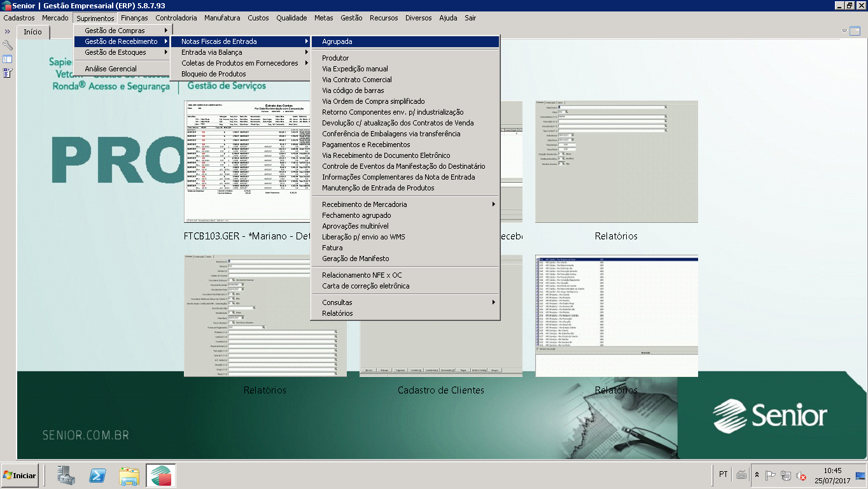The height and width of the screenshot is (489, 868).
Task: Open the Cadastros menu
Action: (x=19, y=18)
